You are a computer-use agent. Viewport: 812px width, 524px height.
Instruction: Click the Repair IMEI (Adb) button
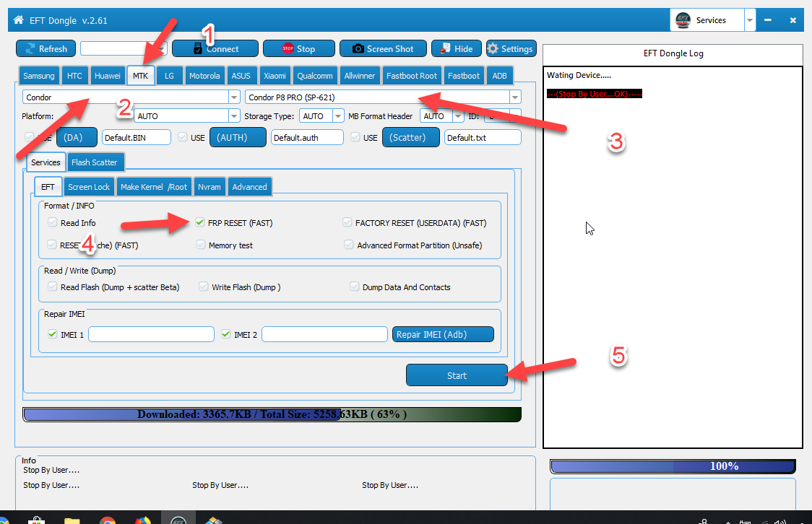pos(443,334)
